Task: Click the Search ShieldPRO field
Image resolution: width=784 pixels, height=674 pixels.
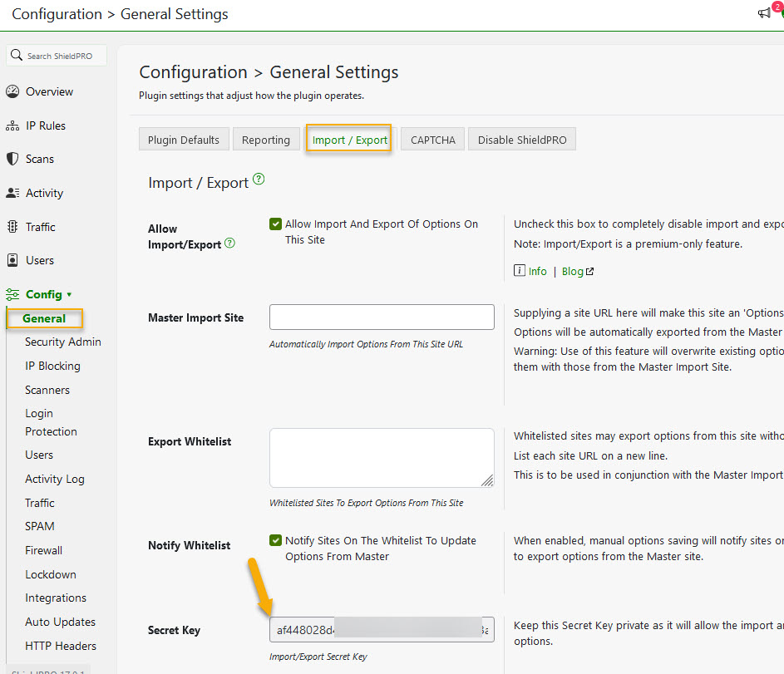Action: click(57, 56)
